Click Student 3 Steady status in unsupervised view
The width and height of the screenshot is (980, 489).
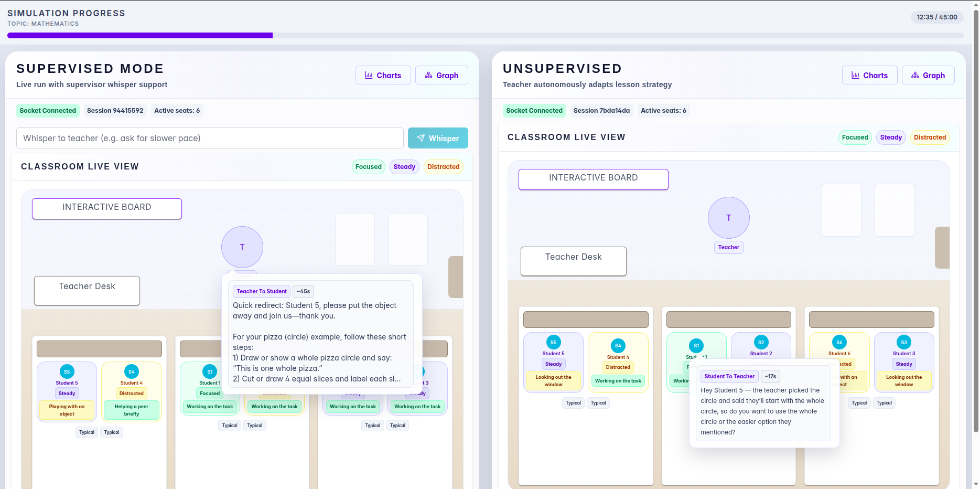[x=904, y=364]
